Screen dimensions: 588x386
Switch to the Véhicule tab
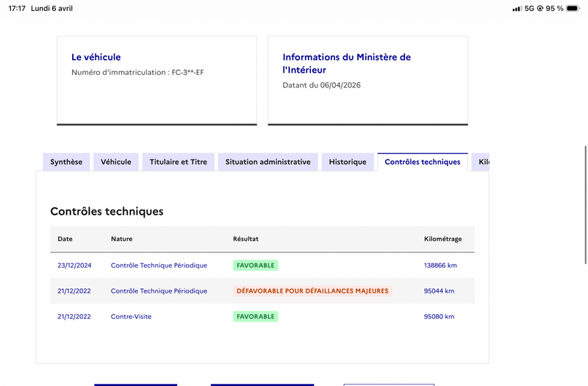tap(116, 162)
